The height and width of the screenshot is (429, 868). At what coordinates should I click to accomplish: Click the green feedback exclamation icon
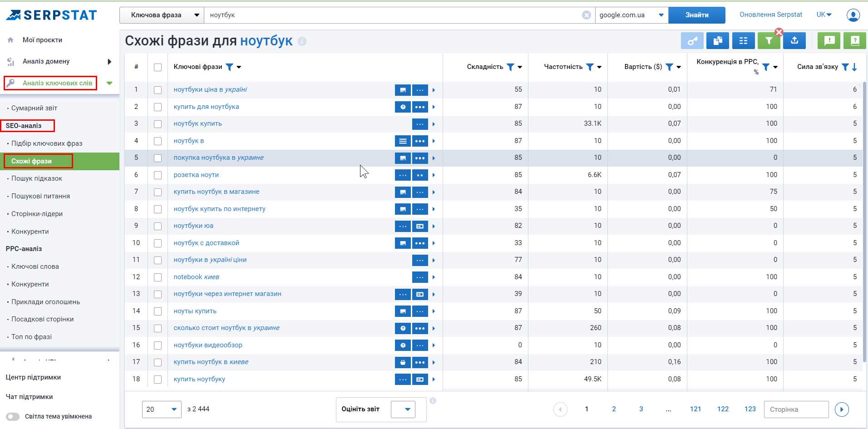pos(829,41)
